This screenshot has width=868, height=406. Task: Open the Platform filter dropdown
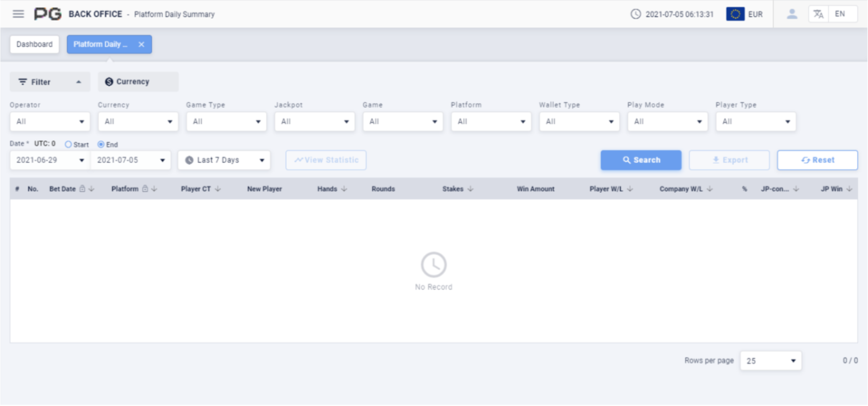coord(491,121)
